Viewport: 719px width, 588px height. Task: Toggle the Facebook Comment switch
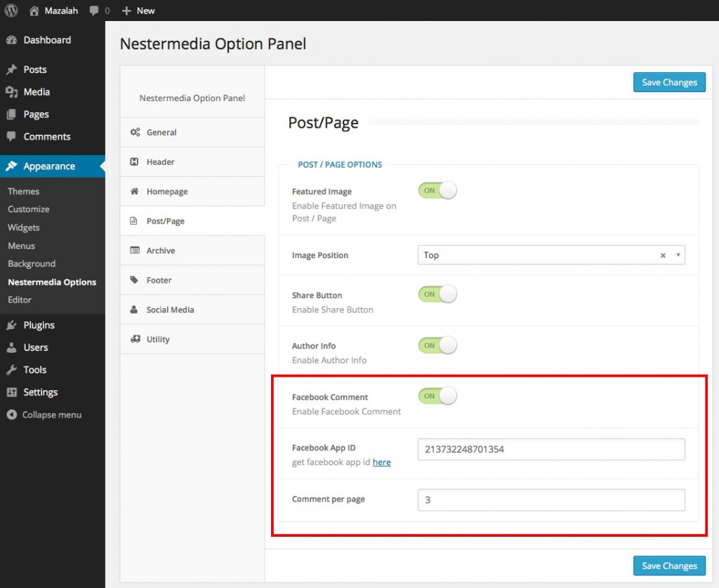(437, 396)
